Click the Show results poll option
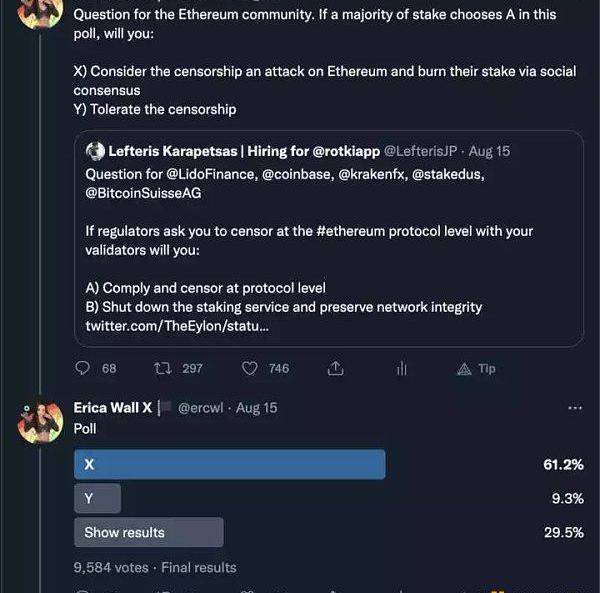600x593 pixels. coord(148,532)
